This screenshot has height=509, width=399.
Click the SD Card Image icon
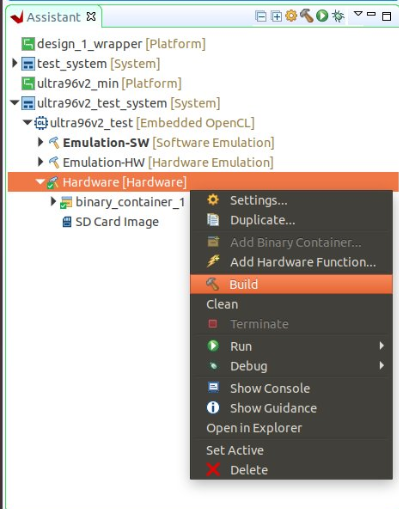coord(67,222)
